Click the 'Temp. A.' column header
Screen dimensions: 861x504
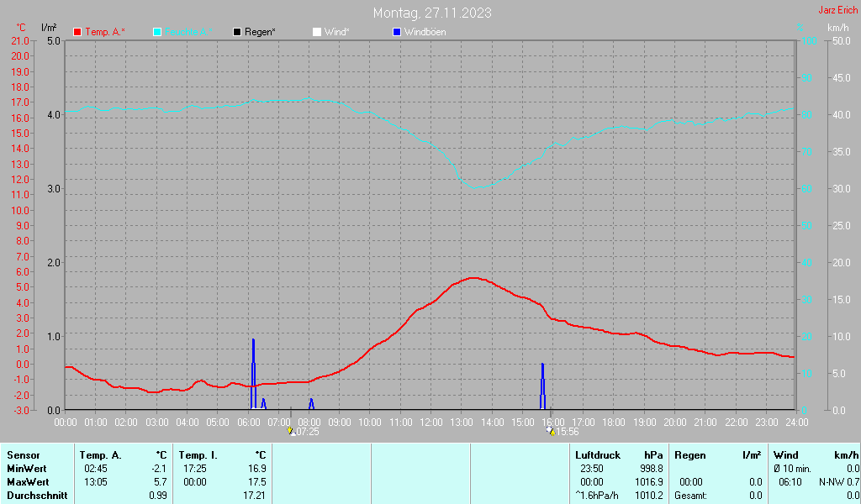101,455
